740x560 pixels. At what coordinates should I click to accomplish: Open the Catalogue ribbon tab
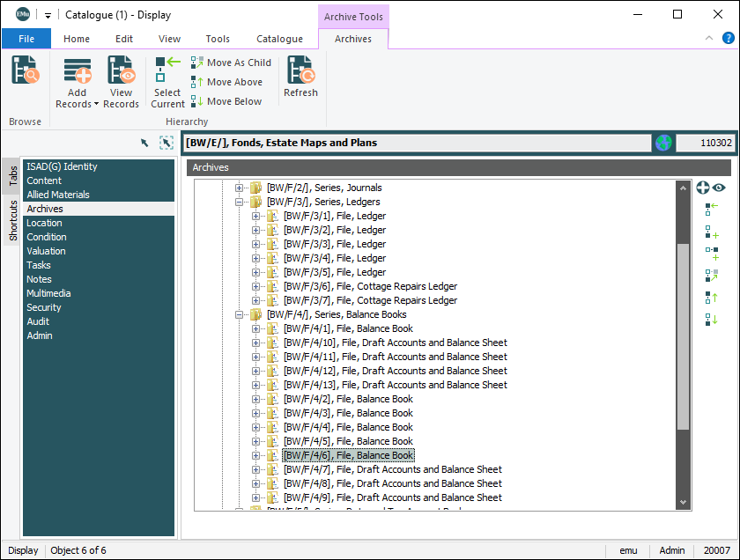[279, 39]
